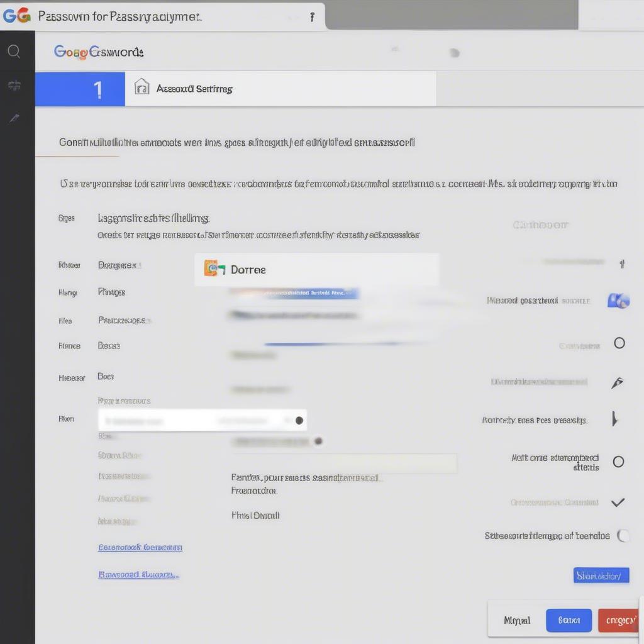Viewport: 644px width, 644px height.
Task: Click the Hmsl Dmall text
Action: tap(255, 516)
